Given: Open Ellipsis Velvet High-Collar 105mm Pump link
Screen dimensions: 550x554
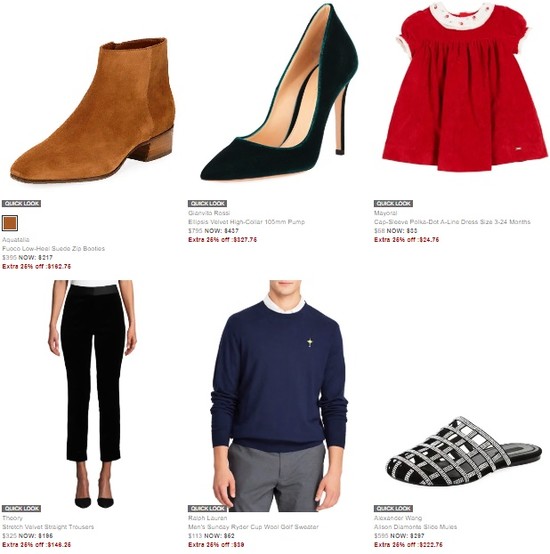Looking at the screenshot, I should coord(246,222).
